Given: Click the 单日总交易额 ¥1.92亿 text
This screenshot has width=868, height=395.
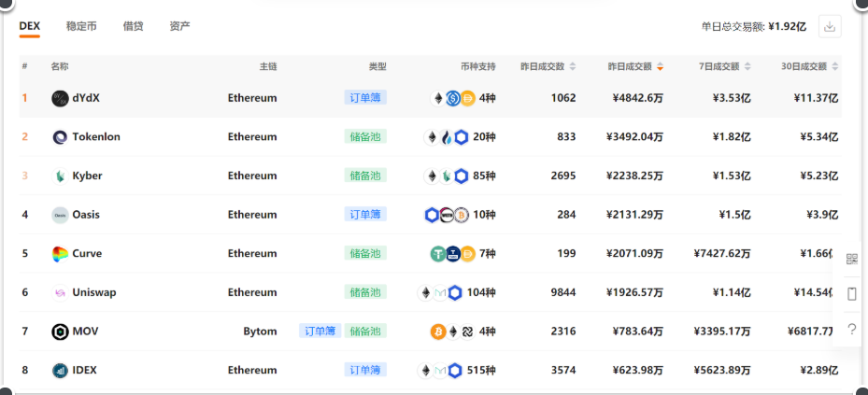Looking at the screenshot, I should (753, 26).
